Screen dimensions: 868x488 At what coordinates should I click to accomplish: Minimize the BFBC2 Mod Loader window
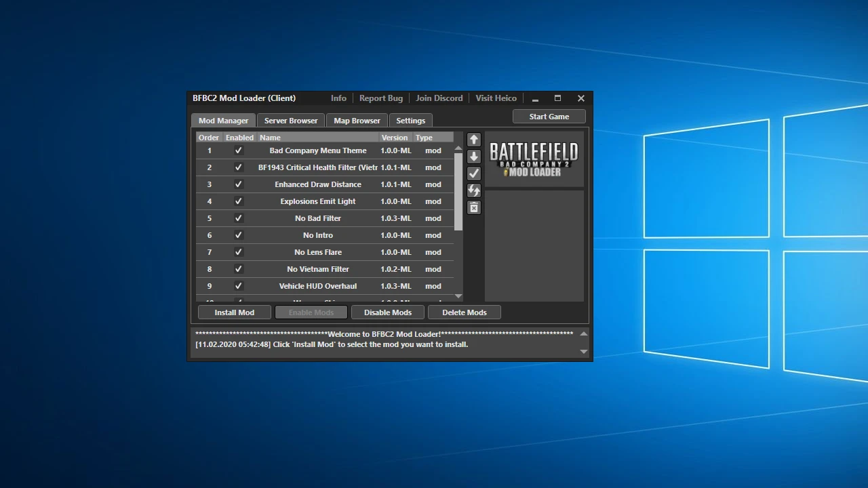(535, 99)
